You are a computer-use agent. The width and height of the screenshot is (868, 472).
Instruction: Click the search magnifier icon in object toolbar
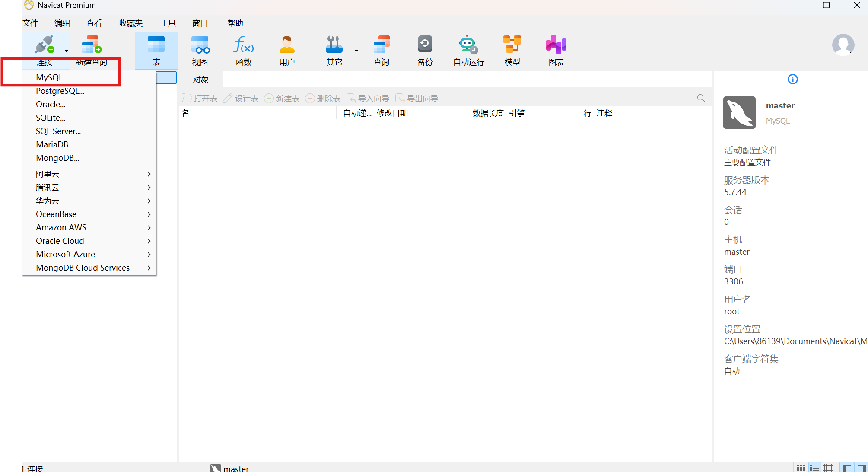pos(701,98)
